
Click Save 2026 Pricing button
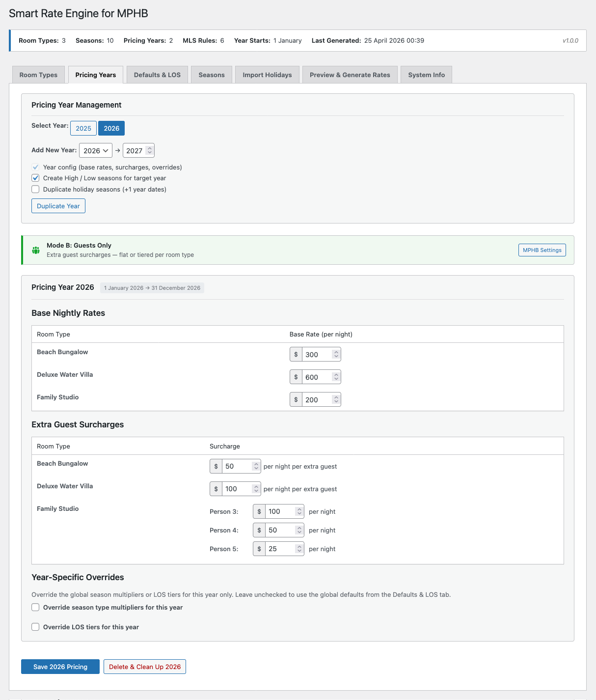60,667
